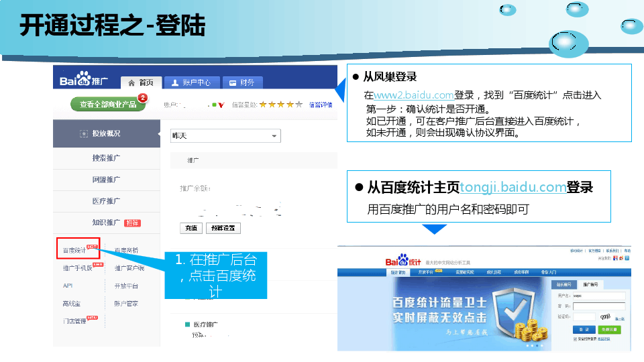Click the banner carousel indicator dots

point(533,346)
